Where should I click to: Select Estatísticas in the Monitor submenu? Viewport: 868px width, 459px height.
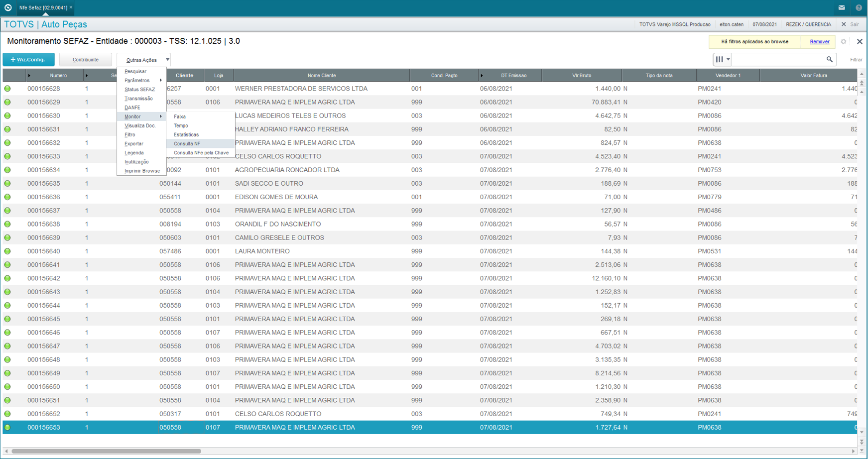(201, 135)
